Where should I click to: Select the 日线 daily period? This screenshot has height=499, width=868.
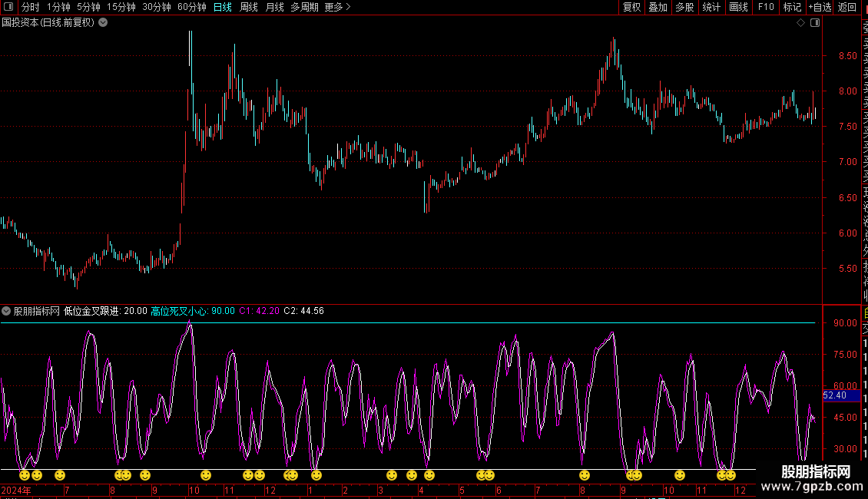(223, 7)
